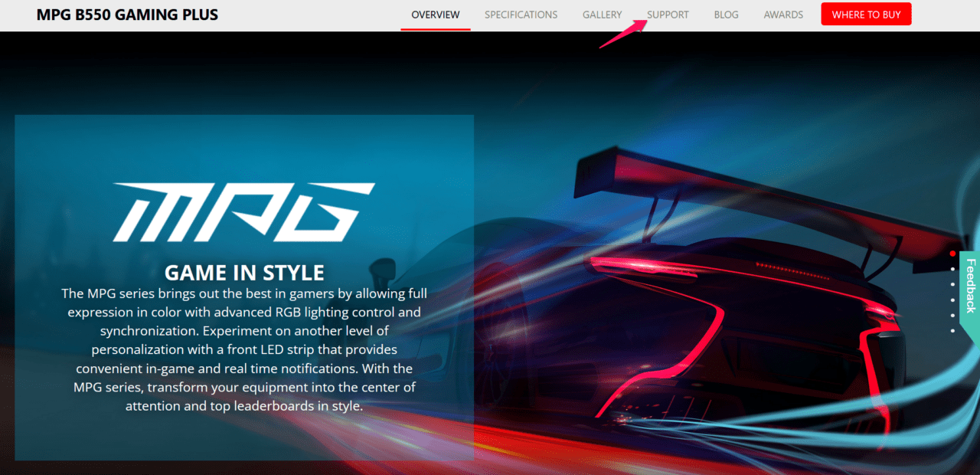This screenshot has width=980, height=475.
Task: Jump to the last carousel slide
Action: pos(952,330)
